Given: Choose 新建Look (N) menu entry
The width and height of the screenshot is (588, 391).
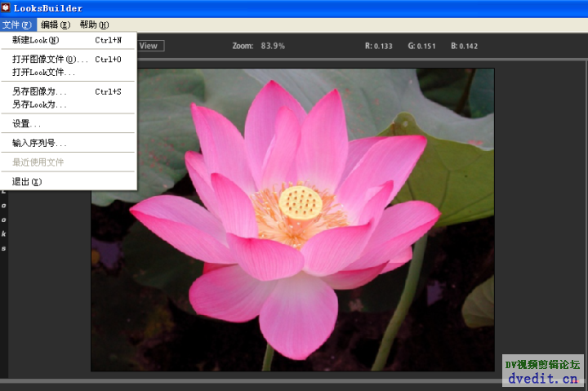Looking at the screenshot, I should pyautogui.click(x=68, y=40).
